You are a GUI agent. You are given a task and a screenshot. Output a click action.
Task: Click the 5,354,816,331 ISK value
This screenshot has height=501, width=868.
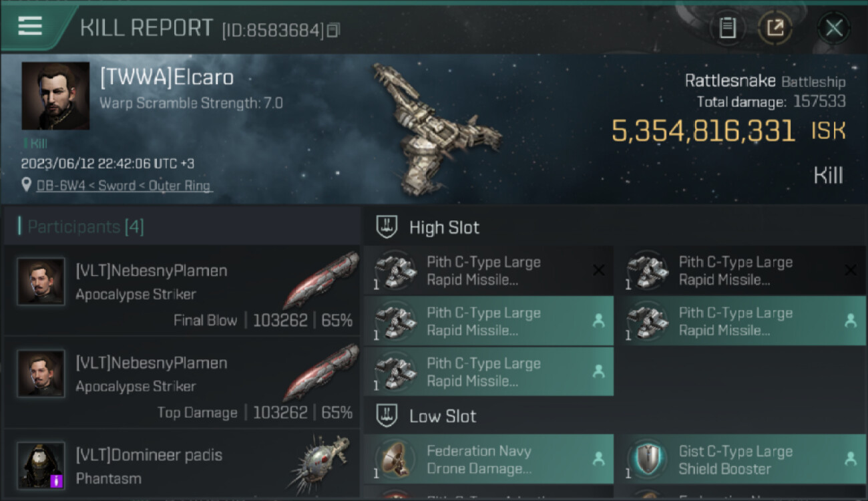tap(728, 131)
